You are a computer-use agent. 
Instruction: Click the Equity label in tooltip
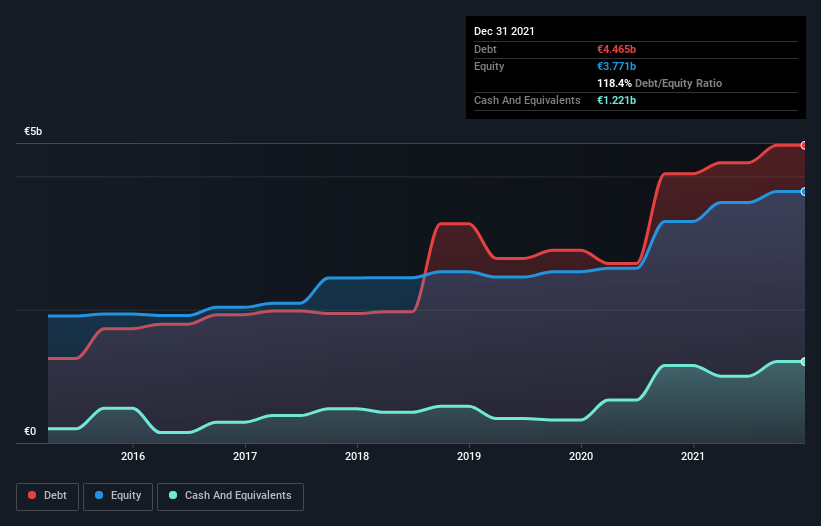[x=489, y=66]
